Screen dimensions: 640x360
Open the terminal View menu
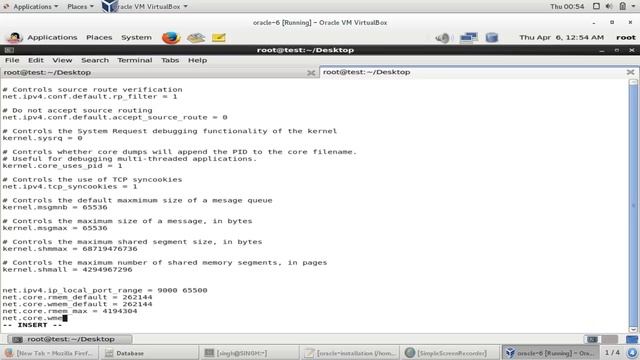[x=62, y=60]
